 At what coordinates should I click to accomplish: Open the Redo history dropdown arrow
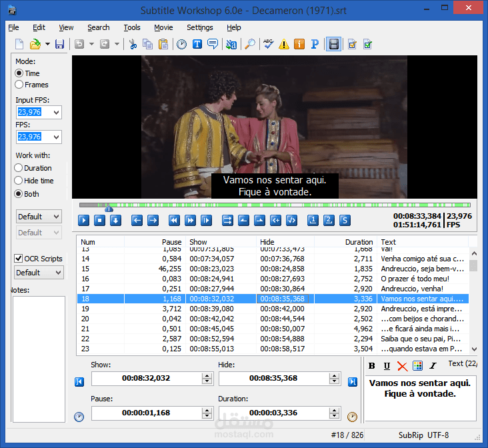(x=117, y=44)
